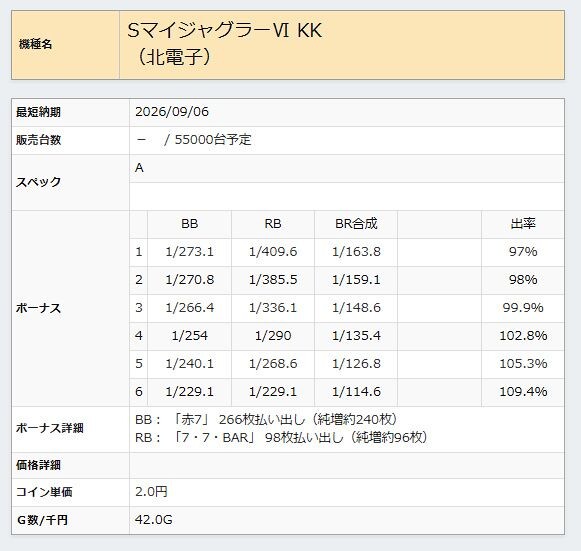581x551 pixels.
Task: Select combined value 1/135.4
Action: [x=356, y=336]
